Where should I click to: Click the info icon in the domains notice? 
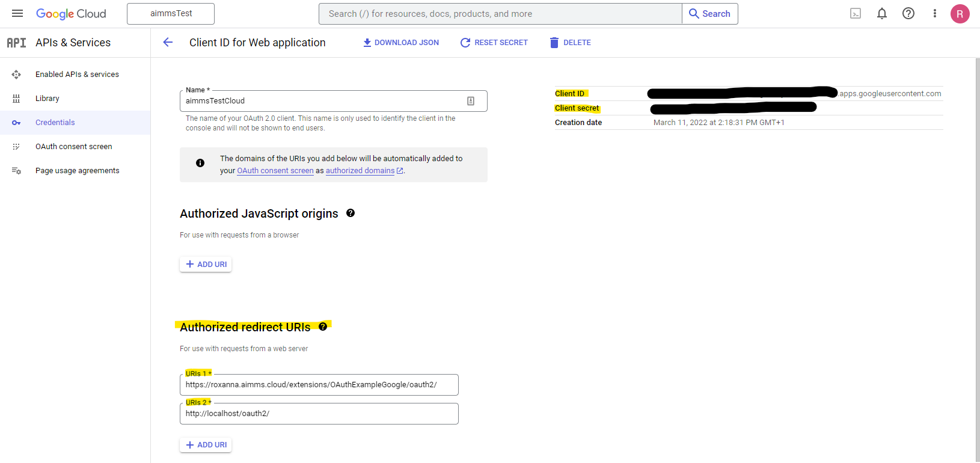click(x=200, y=163)
